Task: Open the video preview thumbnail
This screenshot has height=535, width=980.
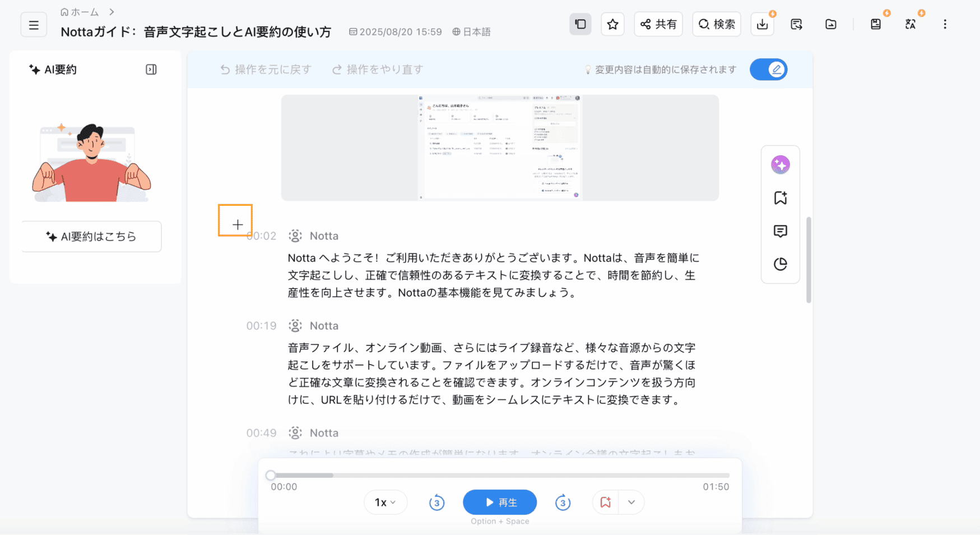Action: coord(500,147)
